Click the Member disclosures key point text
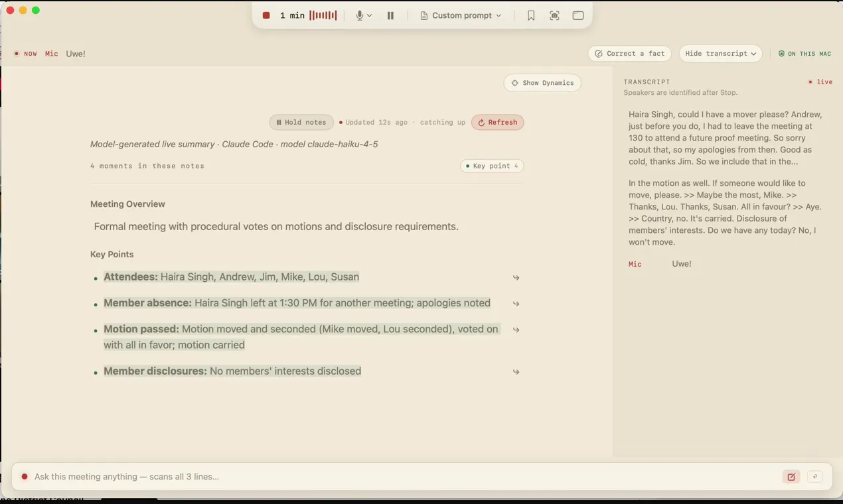Screen dimensions: 843x504 click(232, 371)
